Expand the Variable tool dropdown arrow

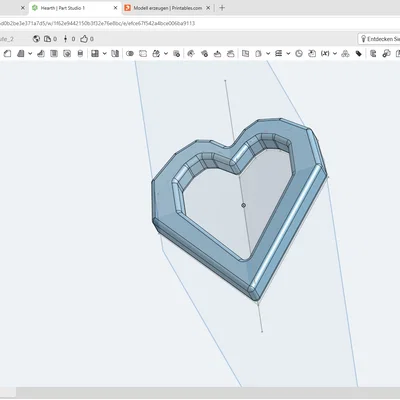coord(335,53)
